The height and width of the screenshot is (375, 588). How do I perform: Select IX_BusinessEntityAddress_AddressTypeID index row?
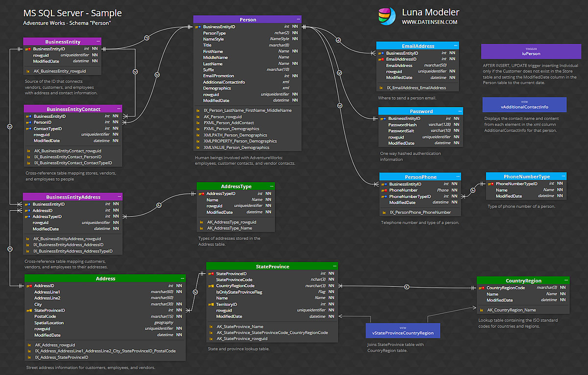point(73,251)
